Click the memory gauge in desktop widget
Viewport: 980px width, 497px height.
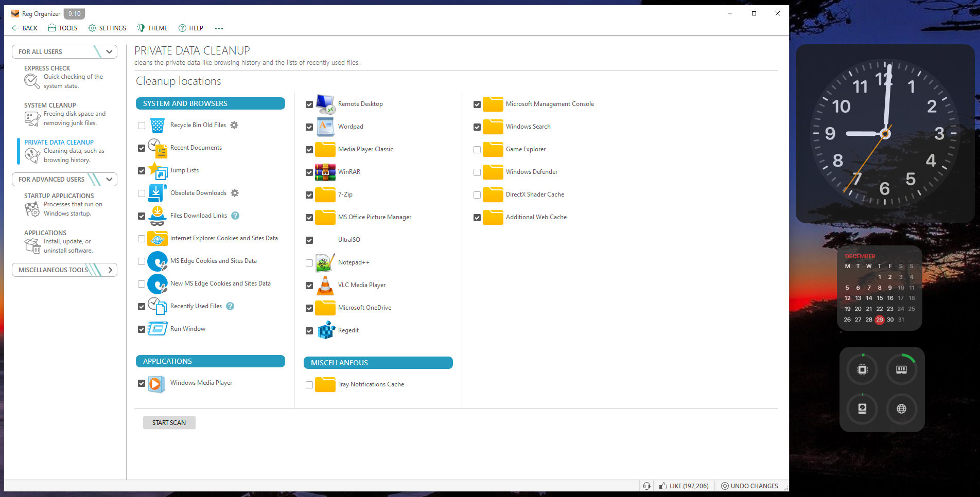pos(901,369)
